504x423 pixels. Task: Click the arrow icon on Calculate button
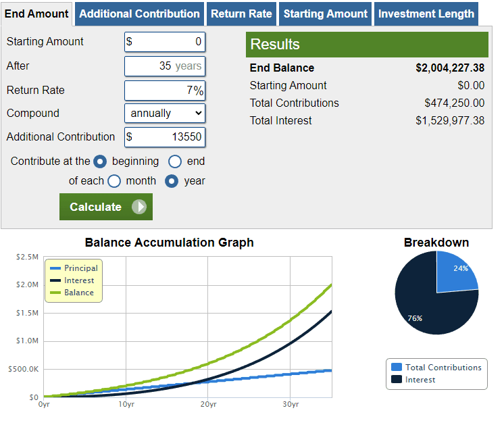click(x=139, y=207)
